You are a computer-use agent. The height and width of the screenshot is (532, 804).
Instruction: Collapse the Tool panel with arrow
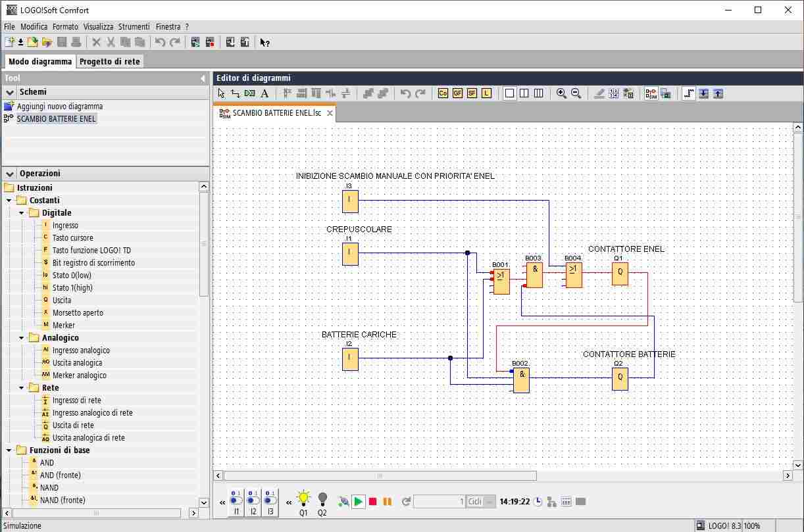tap(203, 78)
